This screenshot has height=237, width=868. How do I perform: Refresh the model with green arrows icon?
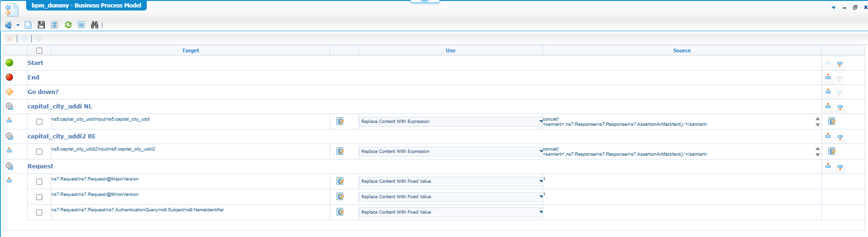click(68, 25)
